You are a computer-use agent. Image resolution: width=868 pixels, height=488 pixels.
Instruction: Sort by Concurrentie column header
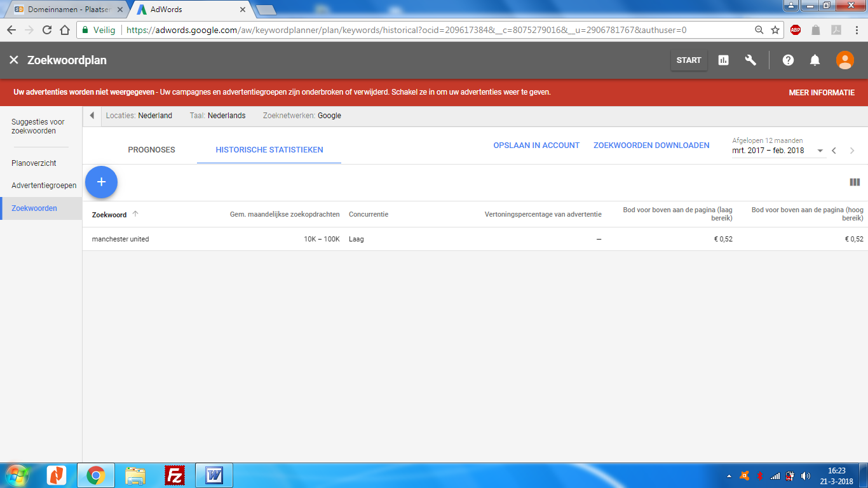[x=369, y=214]
